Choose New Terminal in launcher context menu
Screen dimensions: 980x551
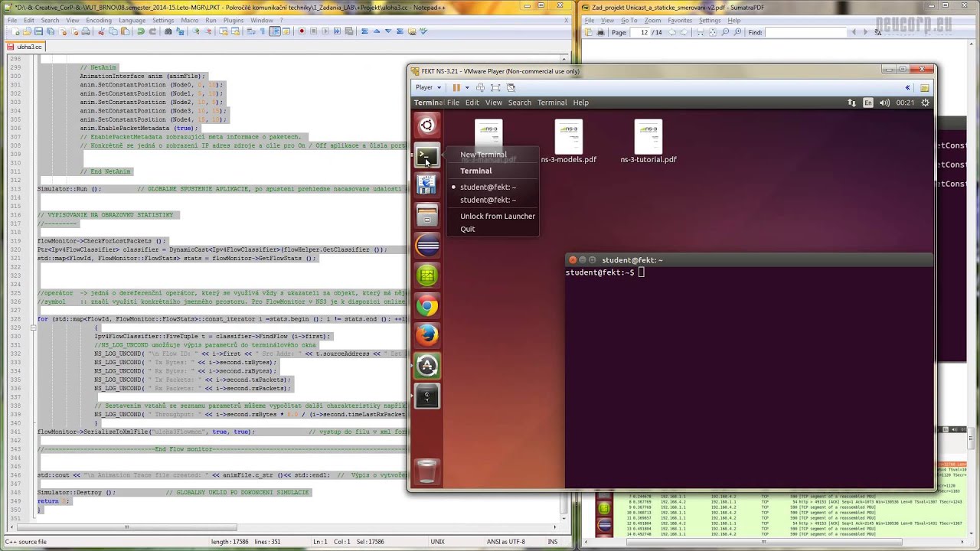(x=483, y=155)
